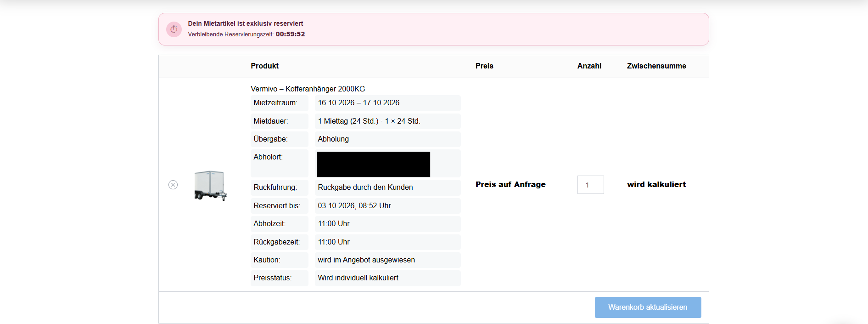Click the Übergabe value 'Abholung'

[333, 139]
